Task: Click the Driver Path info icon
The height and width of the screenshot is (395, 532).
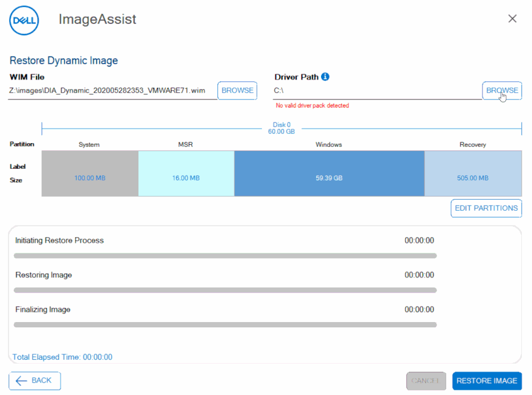Action: click(325, 77)
